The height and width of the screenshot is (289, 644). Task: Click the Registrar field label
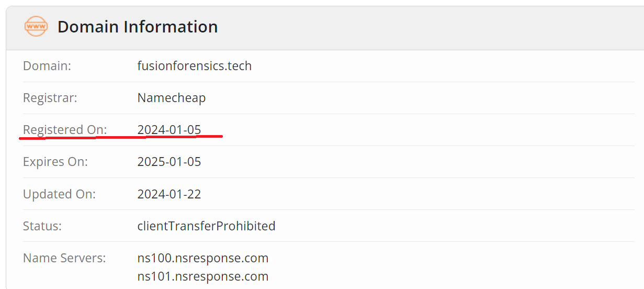(x=50, y=98)
